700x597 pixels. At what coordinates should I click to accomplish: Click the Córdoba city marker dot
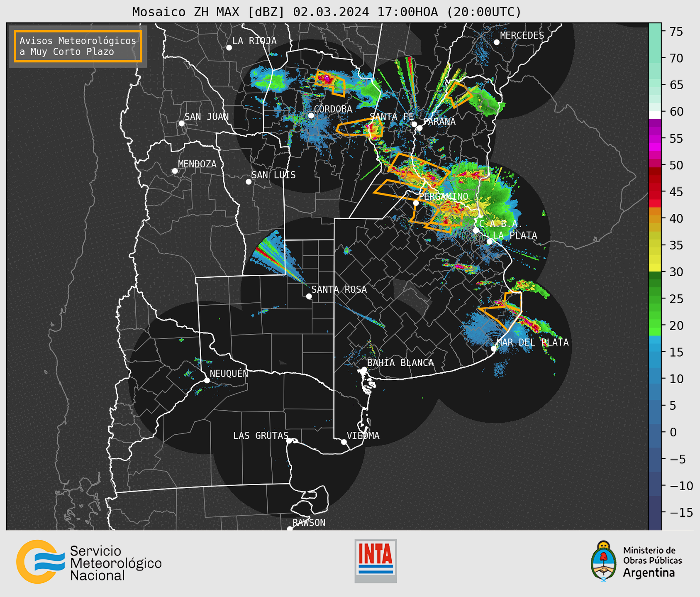point(311,115)
